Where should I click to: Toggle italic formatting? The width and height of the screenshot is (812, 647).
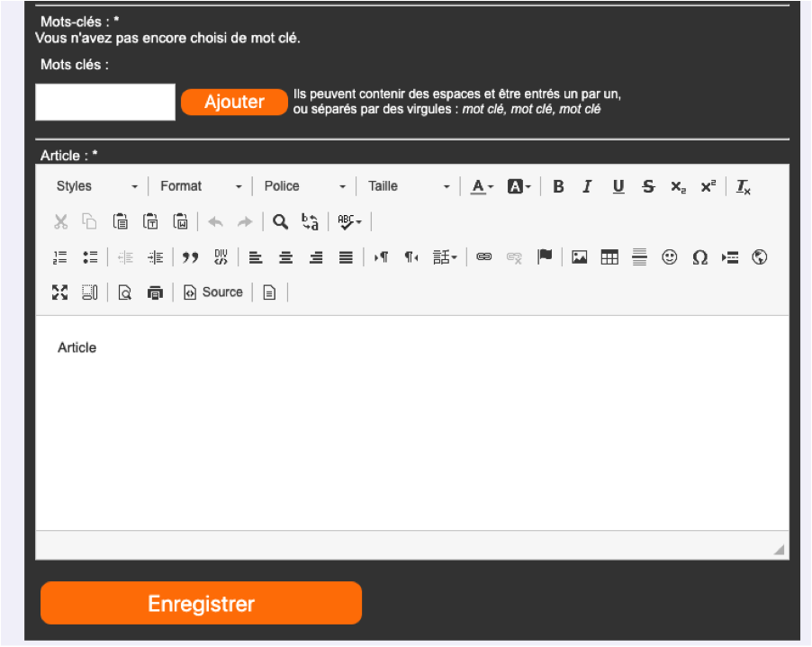(x=588, y=186)
